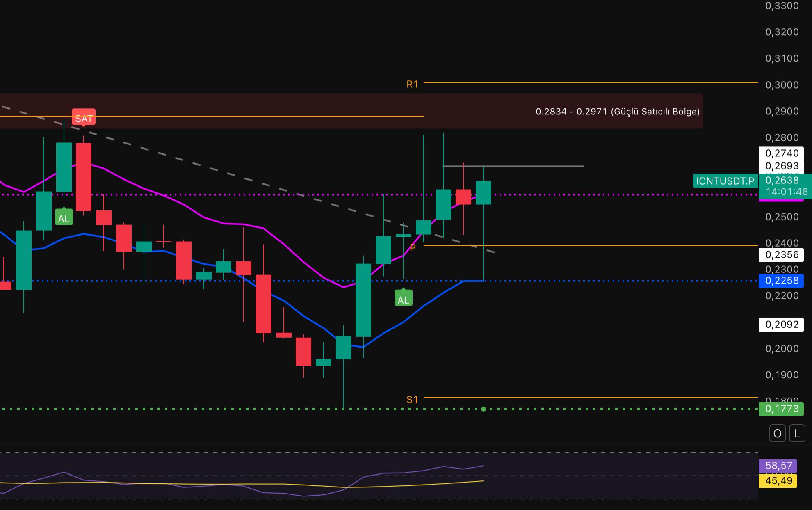Click the blue 0,2258 price label
This screenshot has width=812, height=510.
pos(781,281)
